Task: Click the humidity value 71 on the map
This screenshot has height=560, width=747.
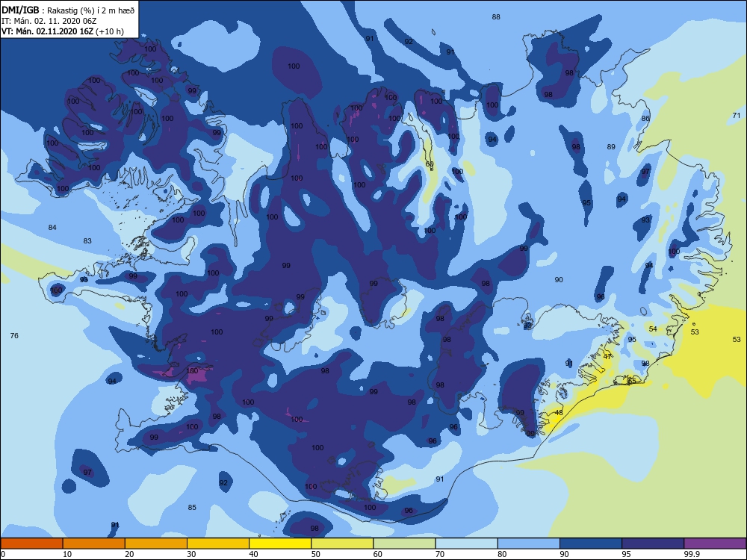Action: coord(737,115)
